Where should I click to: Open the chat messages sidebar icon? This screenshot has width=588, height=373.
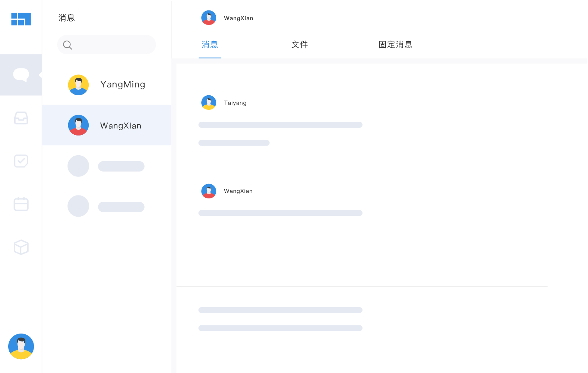pos(21,75)
